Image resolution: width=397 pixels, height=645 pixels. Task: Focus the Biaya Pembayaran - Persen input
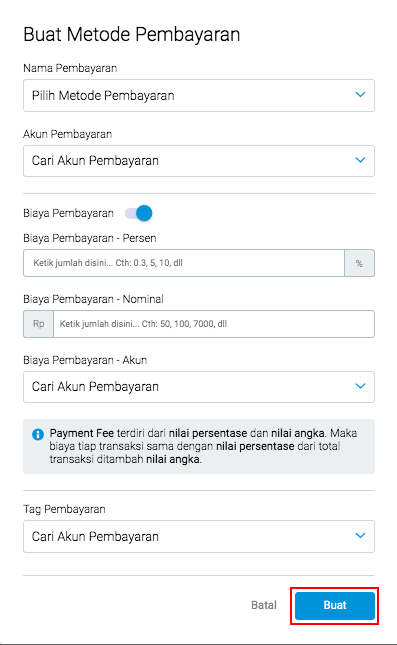pyautogui.click(x=184, y=263)
